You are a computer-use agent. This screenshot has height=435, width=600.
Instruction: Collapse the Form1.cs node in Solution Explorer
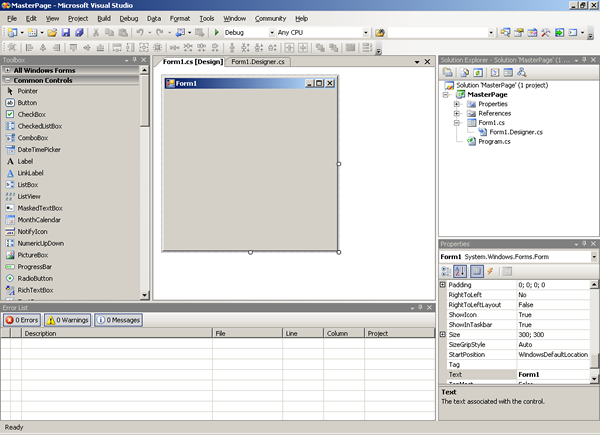(x=457, y=123)
